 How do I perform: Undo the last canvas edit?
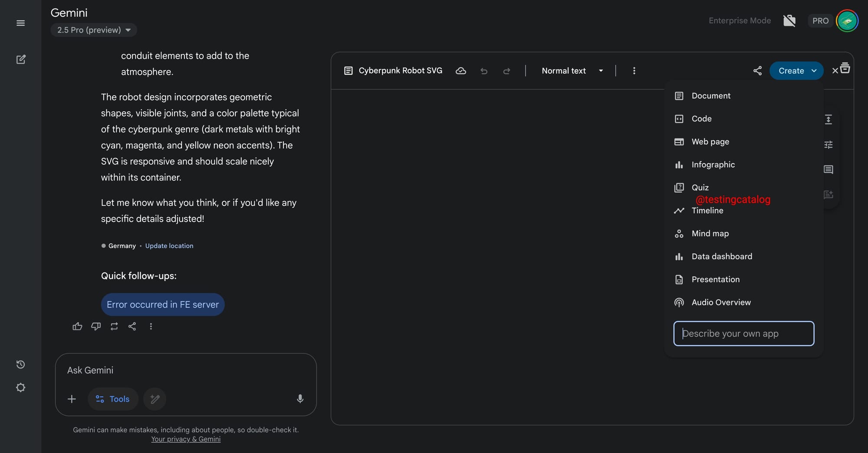pos(484,71)
